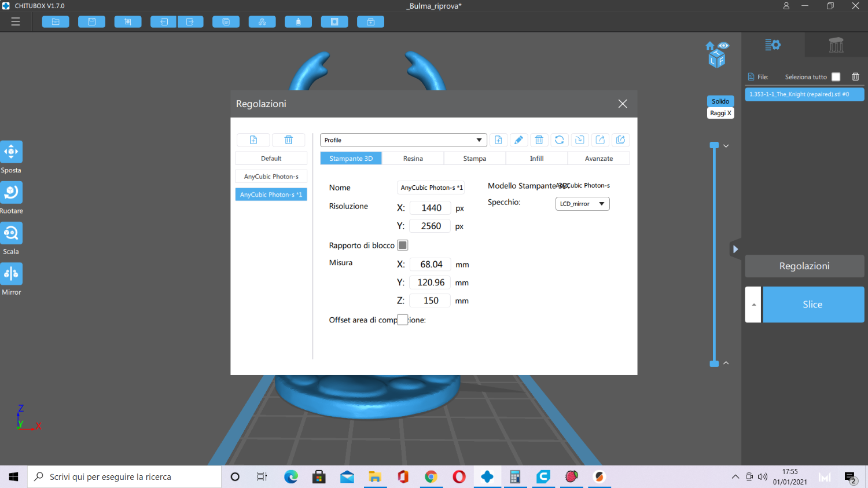Add new printer in Regolazioni left list
Viewport: 868px width, 488px height.
253,140
